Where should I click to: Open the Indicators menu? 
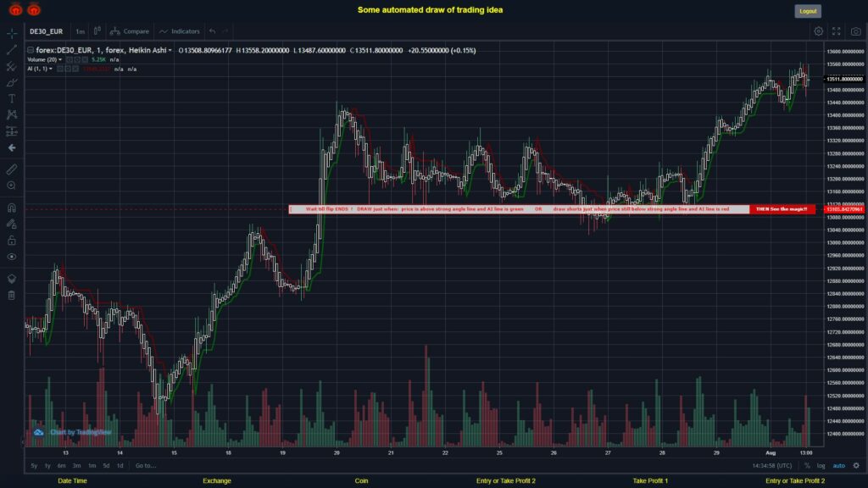[x=180, y=31]
